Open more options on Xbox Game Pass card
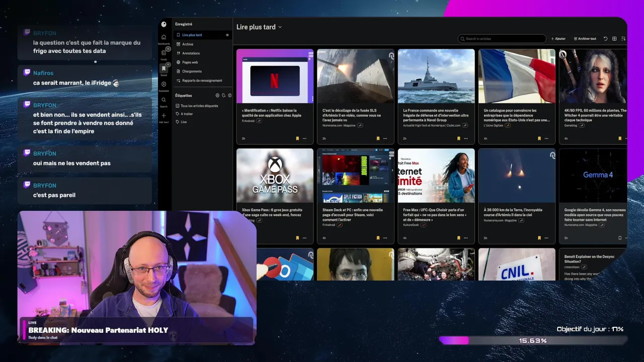The image size is (644, 362). [x=304, y=238]
